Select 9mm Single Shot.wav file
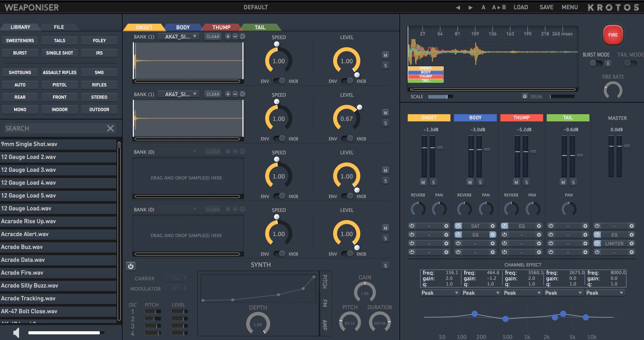The width and height of the screenshot is (644, 340). (x=58, y=144)
